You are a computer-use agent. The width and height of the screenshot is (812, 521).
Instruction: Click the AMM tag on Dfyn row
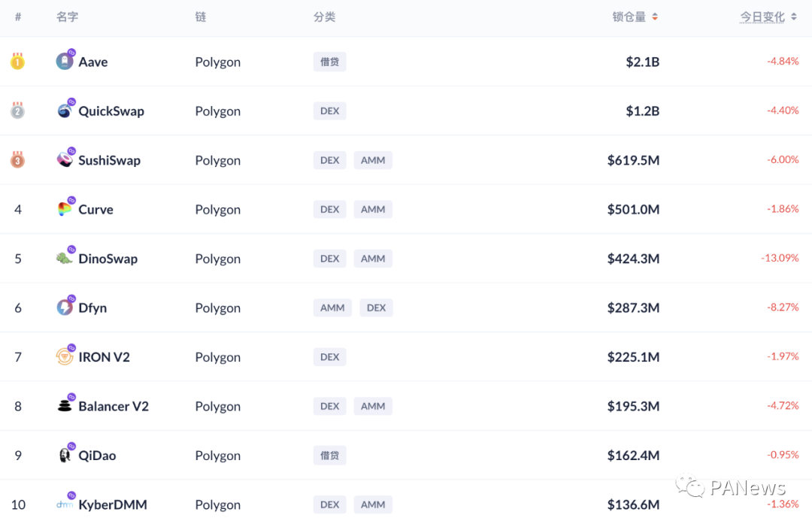pos(332,307)
